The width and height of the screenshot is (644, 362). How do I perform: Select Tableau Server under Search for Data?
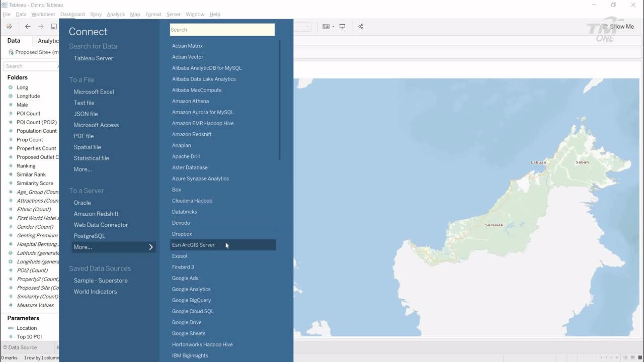tap(94, 58)
